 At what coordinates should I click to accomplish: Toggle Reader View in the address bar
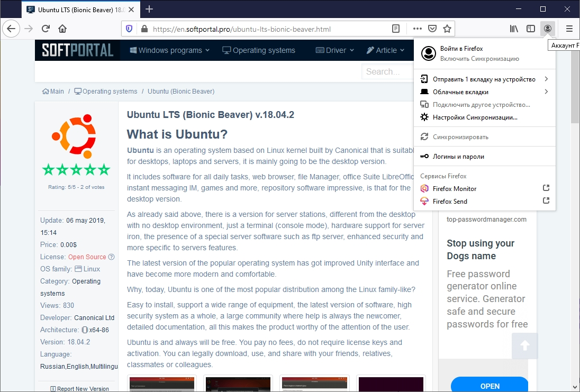point(396,29)
